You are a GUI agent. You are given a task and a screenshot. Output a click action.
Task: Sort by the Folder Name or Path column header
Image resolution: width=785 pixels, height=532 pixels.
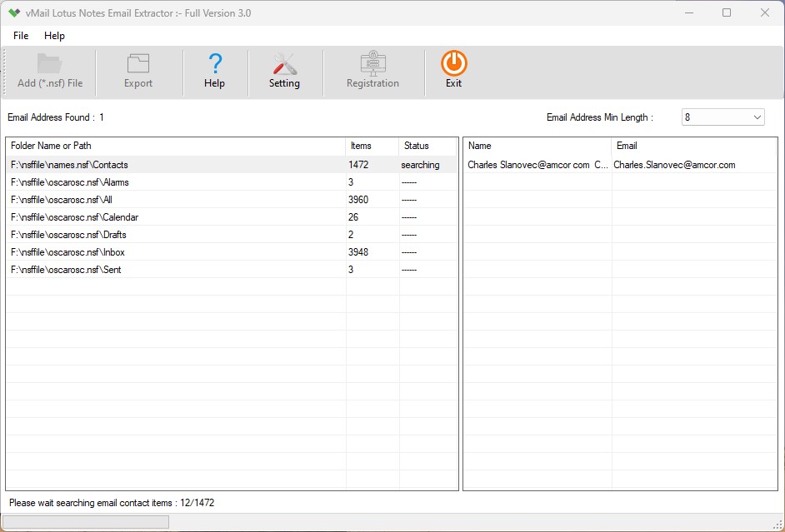tap(176, 146)
